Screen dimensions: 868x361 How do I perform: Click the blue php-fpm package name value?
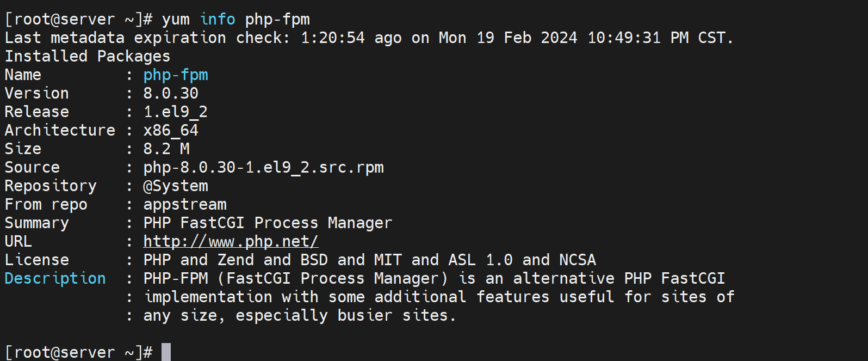pyautogui.click(x=175, y=75)
